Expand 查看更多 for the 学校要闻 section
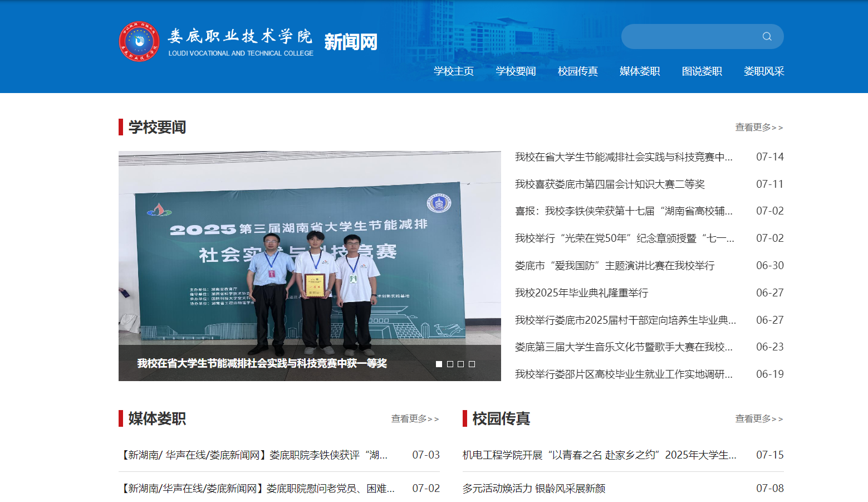 click(x=759, y=128)
